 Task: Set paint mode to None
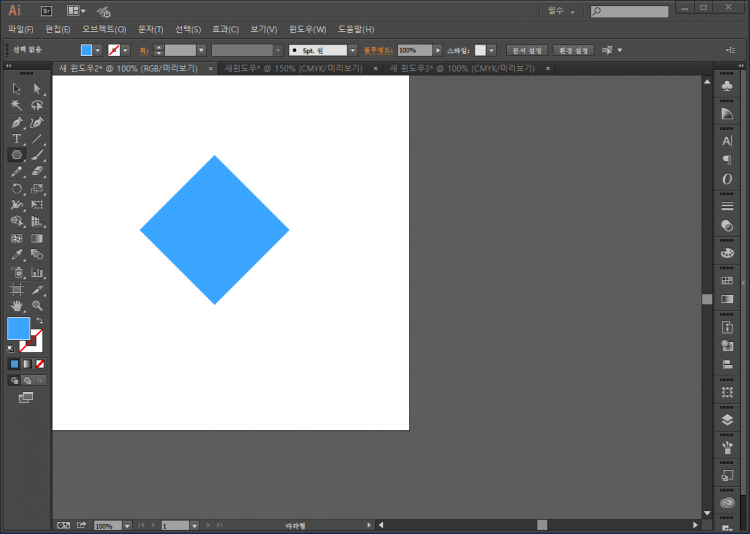click(40, 364)
